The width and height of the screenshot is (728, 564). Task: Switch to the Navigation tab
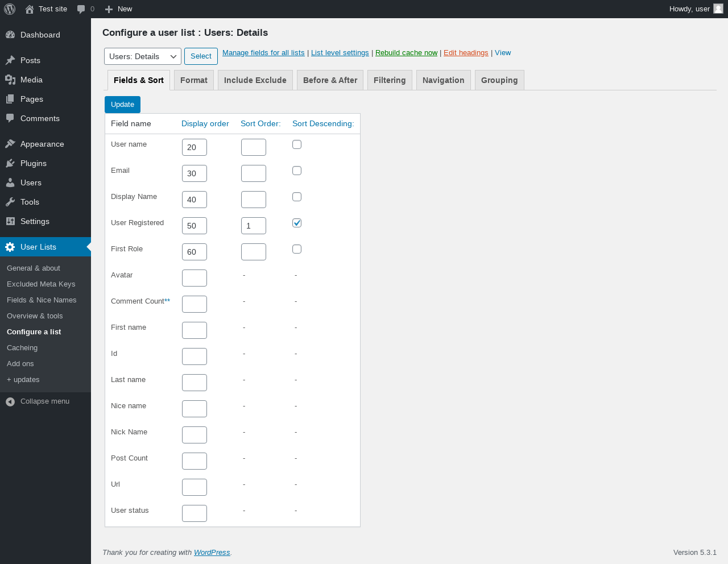[444, 80]
